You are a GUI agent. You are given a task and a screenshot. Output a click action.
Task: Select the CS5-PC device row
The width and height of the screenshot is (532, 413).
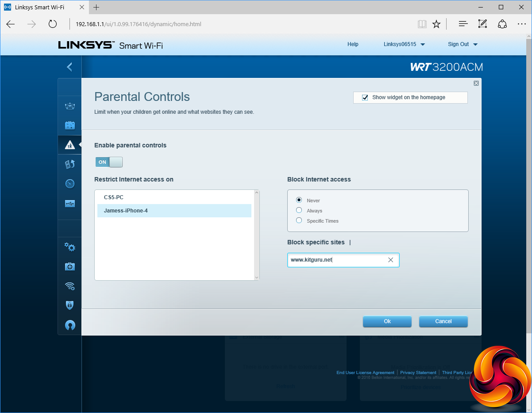174,197
